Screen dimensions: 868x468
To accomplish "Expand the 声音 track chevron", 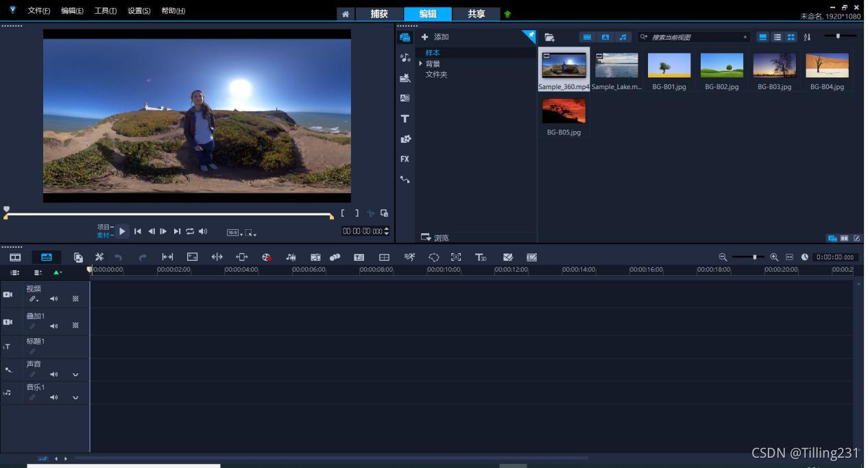I will tap(75, 375).
